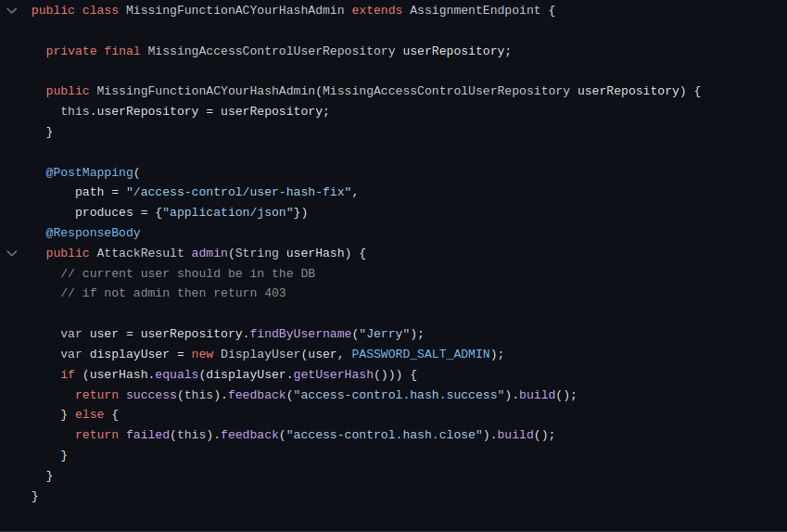Click the 'else' keyword

tap(89, 414)
